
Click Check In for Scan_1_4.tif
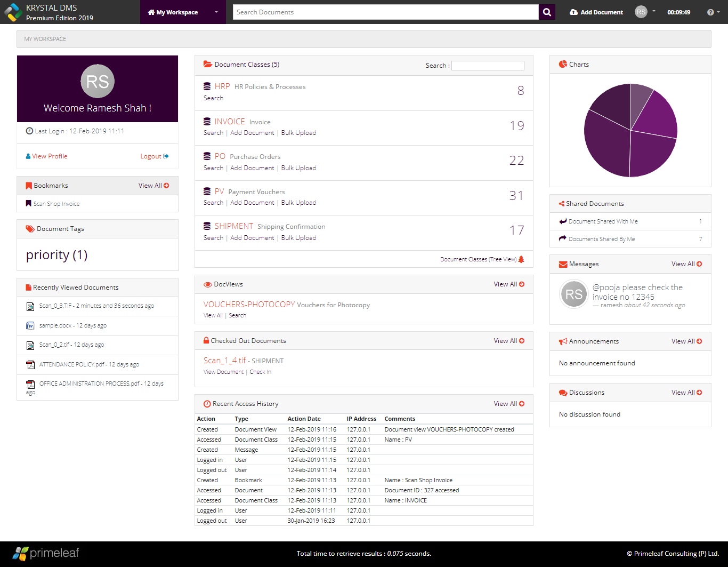[261, 372]
